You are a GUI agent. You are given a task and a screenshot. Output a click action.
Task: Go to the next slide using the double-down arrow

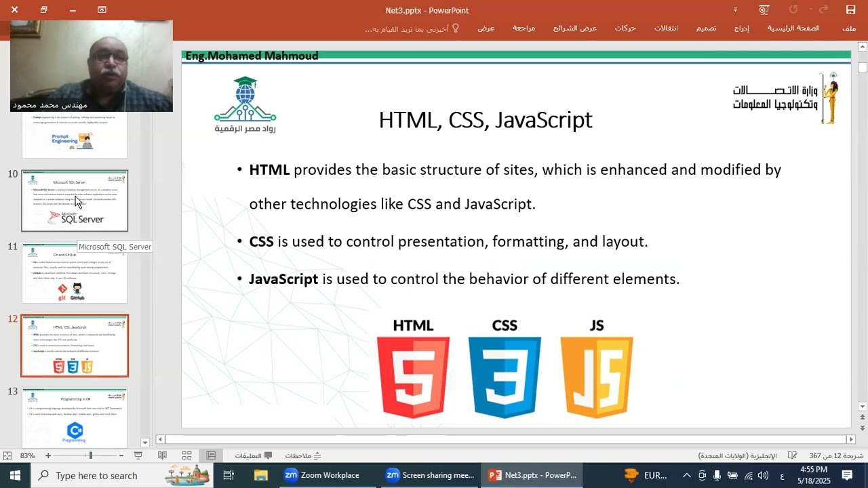pos(863,428)
